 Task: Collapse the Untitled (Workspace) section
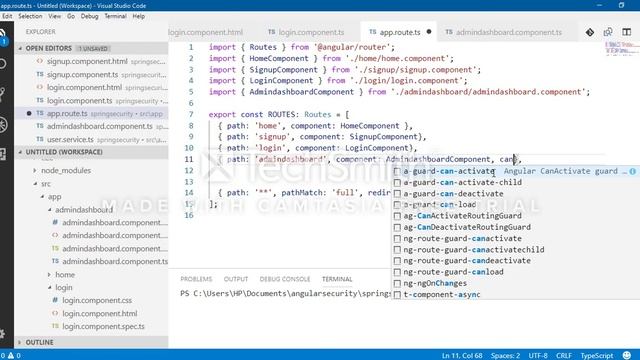(20, 152)
